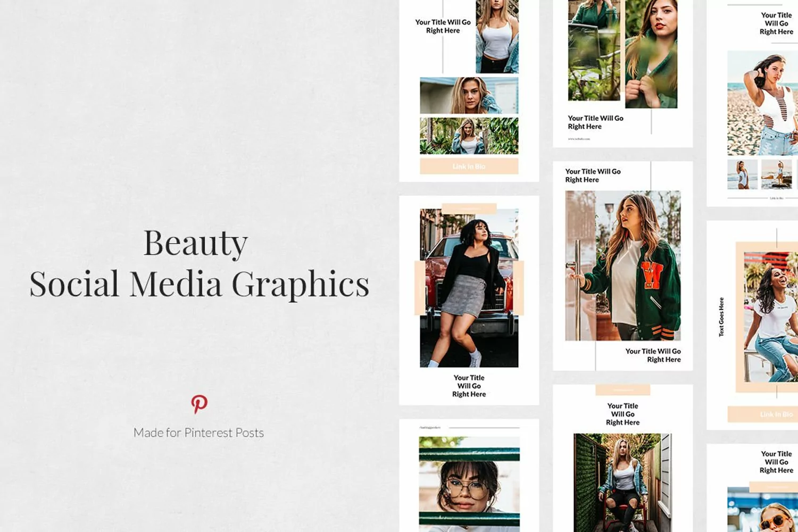Select the photo of woman among green plants
Viewport: 798px width, 532px height.
point(469,136)
